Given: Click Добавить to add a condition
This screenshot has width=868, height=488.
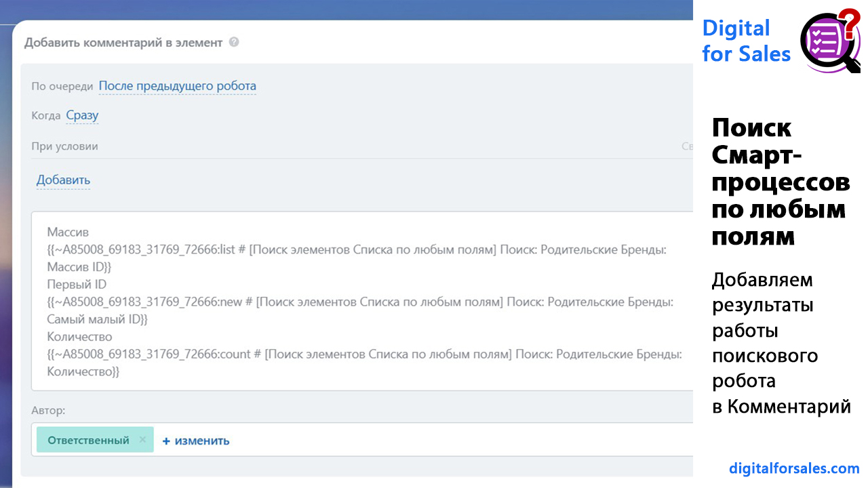Looking at the screenshot, I should pyautogui.click(x=63, y=180).
